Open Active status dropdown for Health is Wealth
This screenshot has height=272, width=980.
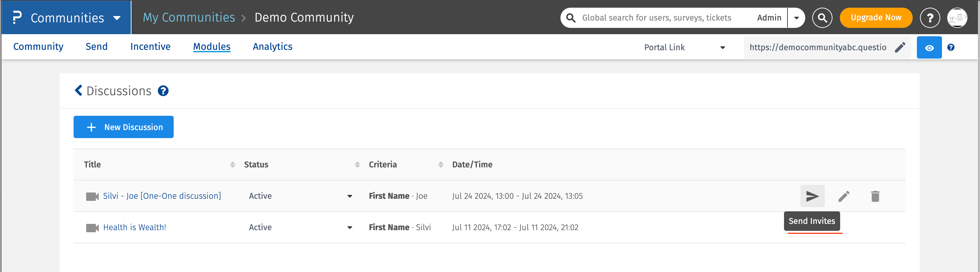[349, 227]
